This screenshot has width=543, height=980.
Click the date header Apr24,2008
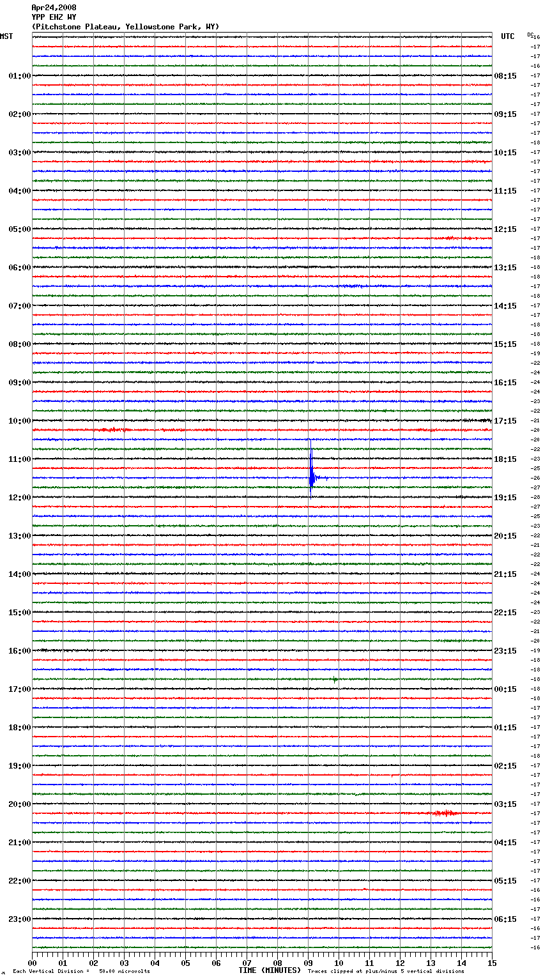(x=54, y=8)
